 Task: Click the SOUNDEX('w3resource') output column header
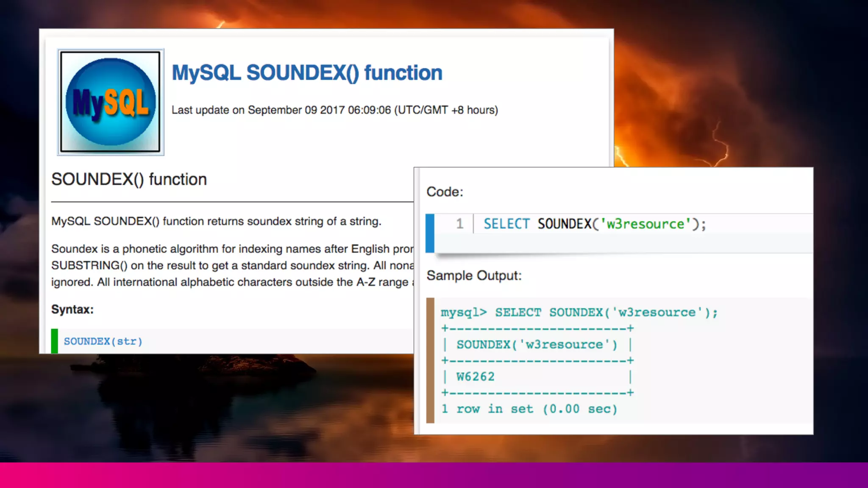click(x=537, y=344)
